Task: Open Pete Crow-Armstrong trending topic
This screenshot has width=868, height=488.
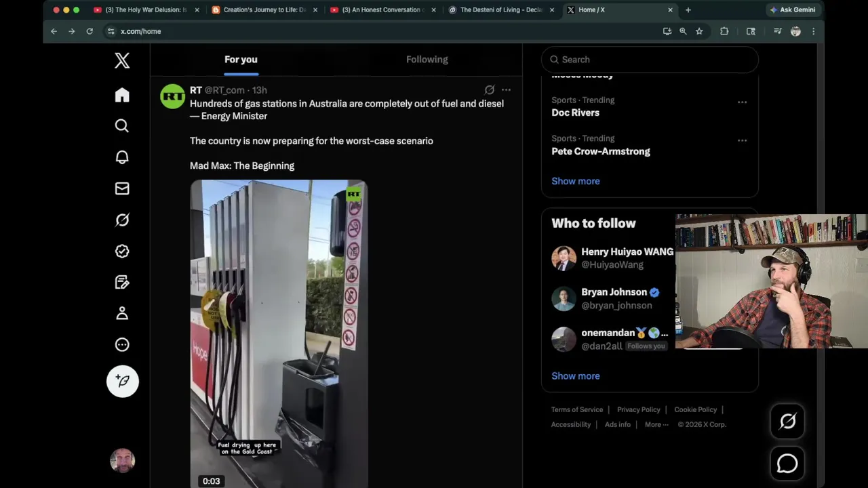Action: 601,152
